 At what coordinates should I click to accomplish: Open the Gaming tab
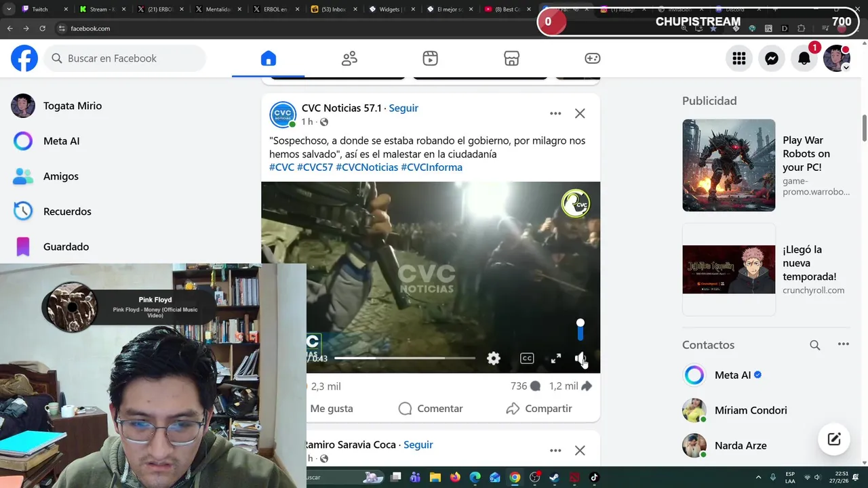(592, 58)
